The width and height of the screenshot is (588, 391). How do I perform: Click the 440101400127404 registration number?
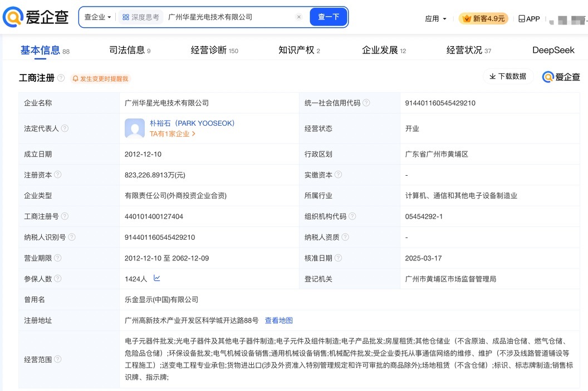click(154, 216)
